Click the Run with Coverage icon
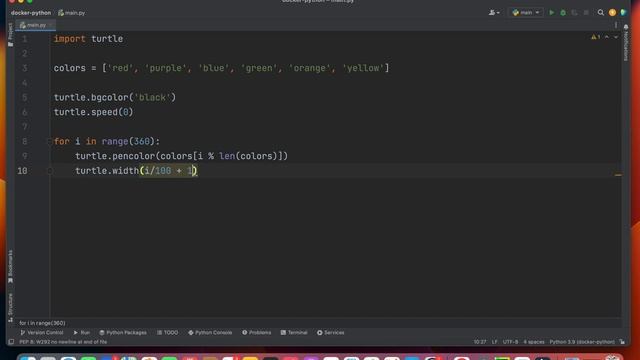Screen dimensions: 640x360 click(x=574, y=13)
